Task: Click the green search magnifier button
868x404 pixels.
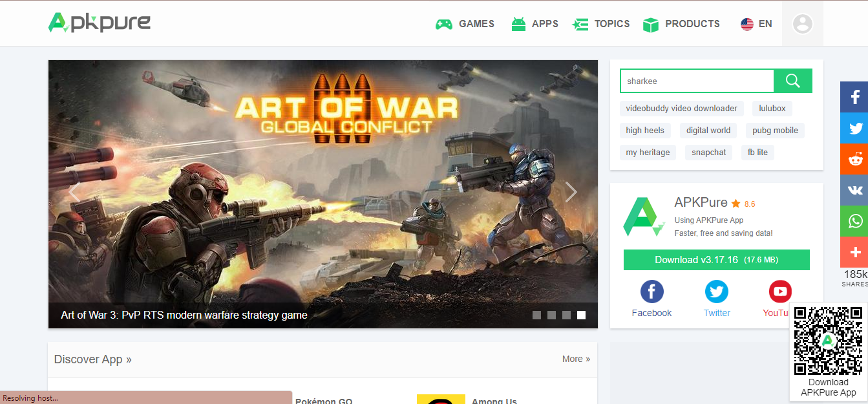Action: [793, 81]
